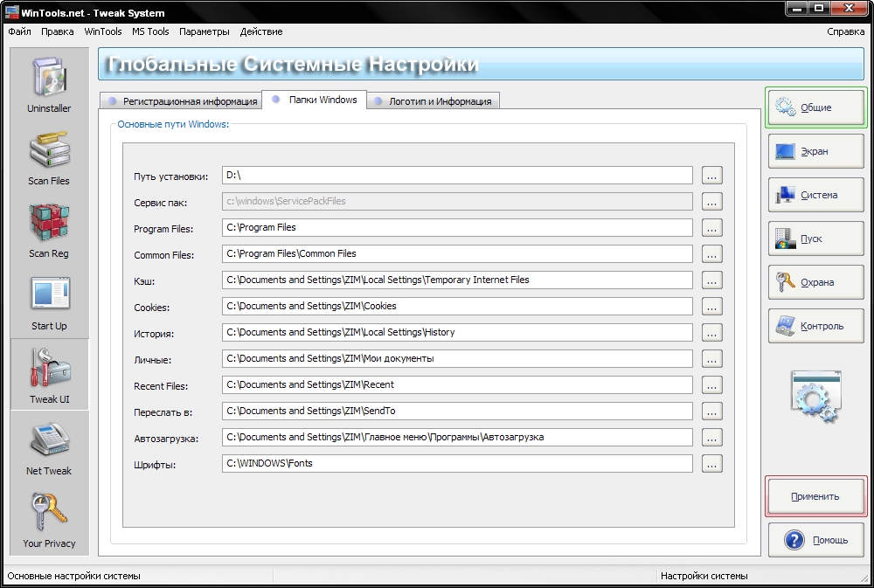The height and width of the screenshot is (588, 874).
Task: Click the Шрифты path field
Action: point(457,463)
